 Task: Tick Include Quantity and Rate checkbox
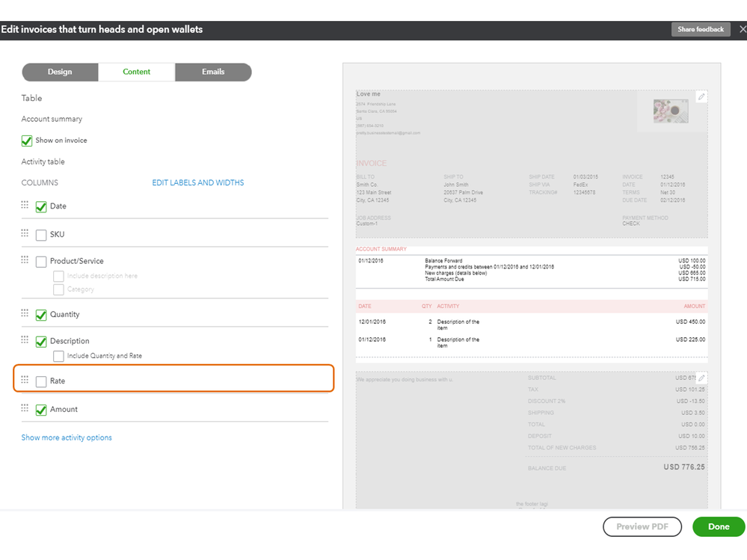coord(58,356)
